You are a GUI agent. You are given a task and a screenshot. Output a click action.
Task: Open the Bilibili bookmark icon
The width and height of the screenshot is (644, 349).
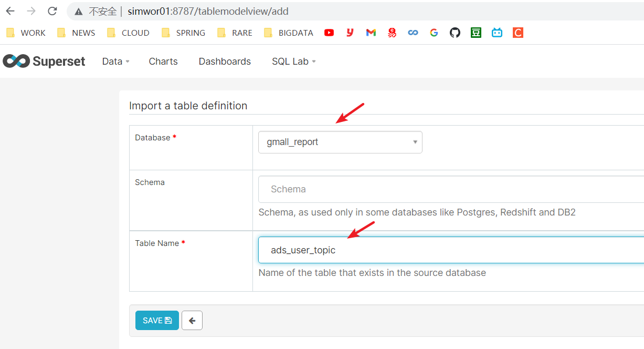[497, 33]
